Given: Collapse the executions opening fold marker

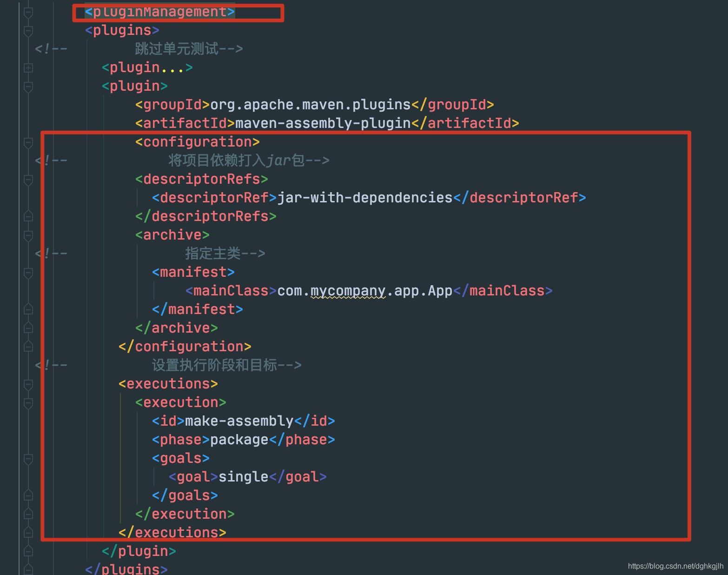Looking at the screenshot, I should (28, 385).
